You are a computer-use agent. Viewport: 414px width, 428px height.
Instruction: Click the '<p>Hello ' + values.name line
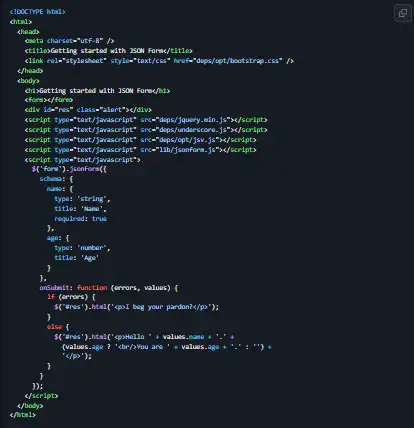coord(144,337)
